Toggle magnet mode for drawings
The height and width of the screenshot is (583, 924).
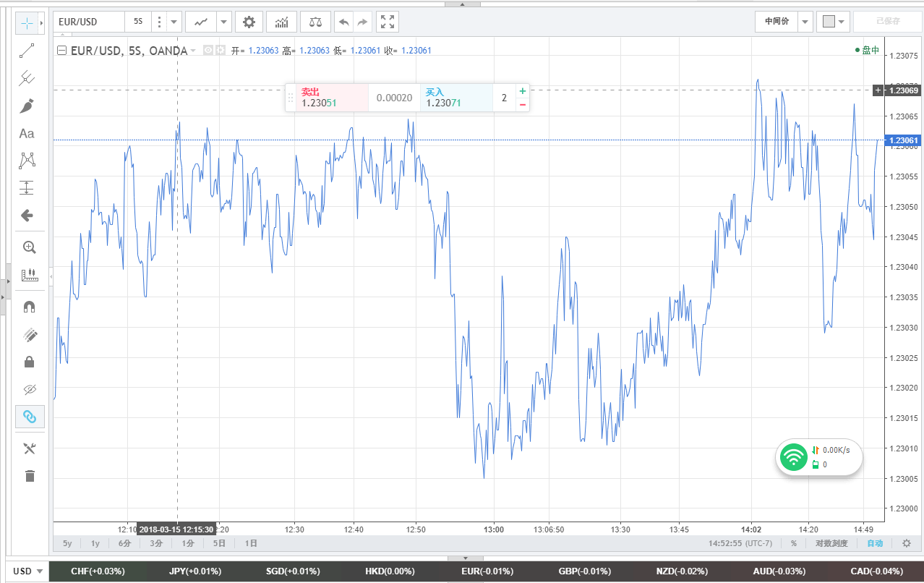coord(30,307)
